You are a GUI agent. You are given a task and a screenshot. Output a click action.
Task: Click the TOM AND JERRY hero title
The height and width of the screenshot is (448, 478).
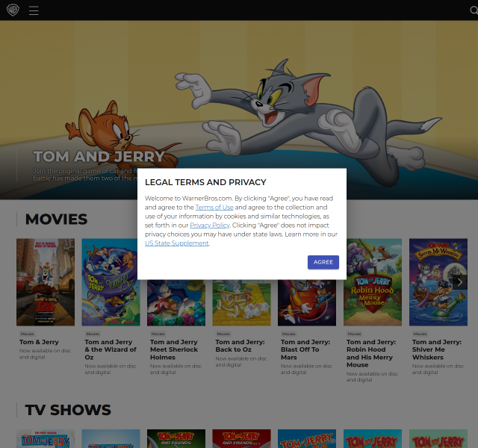(x=99, y=157)
